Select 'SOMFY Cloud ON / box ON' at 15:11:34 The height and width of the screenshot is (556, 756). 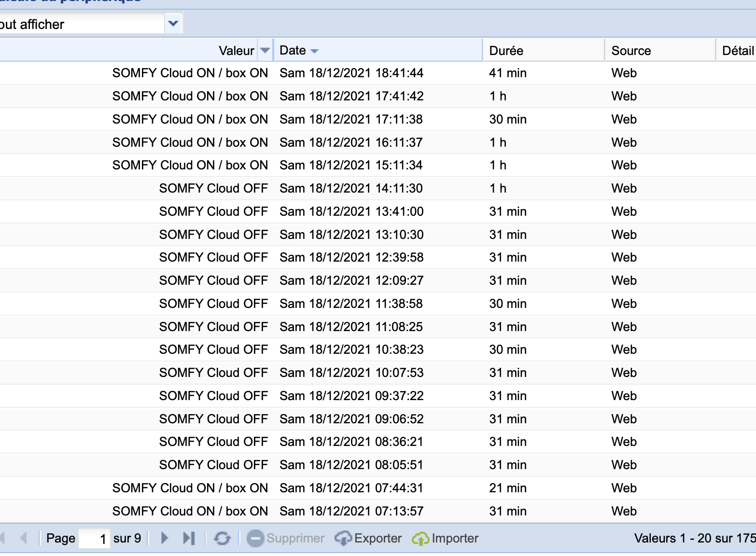[x=190, y=165]
